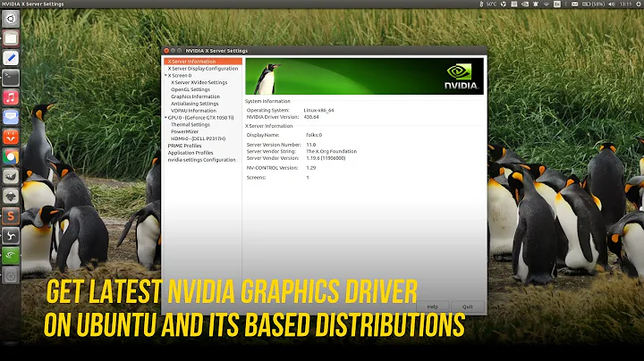Launch Inkscape from the launcher

point(11,196)
